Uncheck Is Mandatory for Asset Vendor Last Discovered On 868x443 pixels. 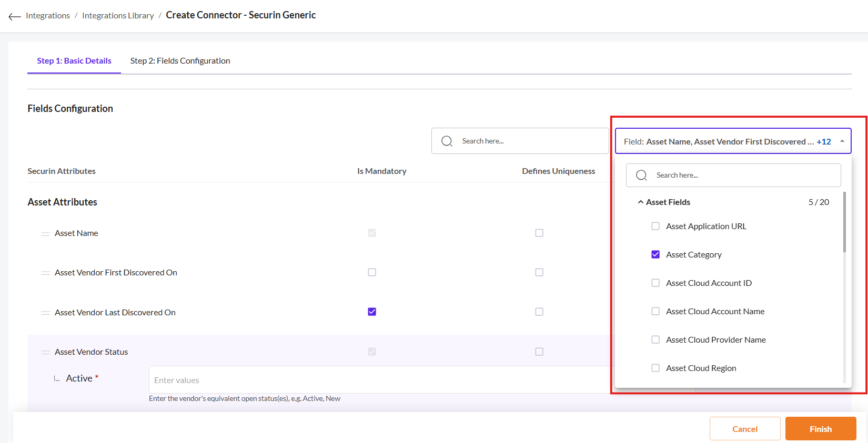pos(372,312)
